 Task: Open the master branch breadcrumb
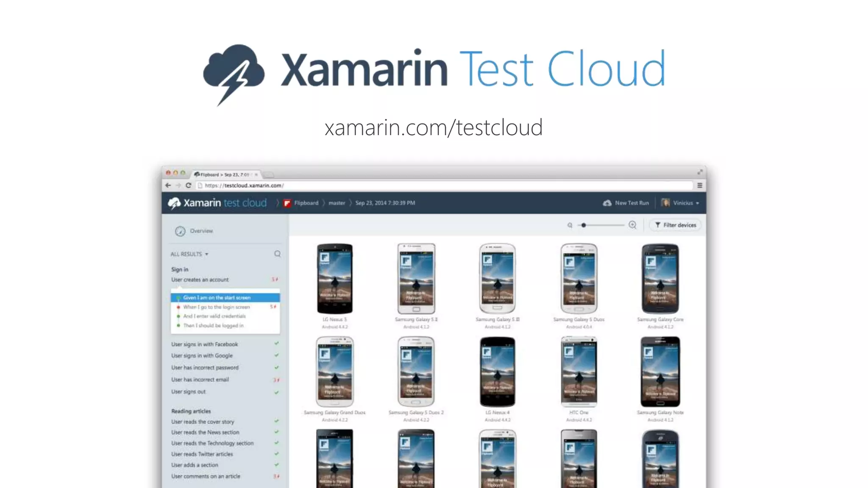pyautogui.click(x=337, y=203)
